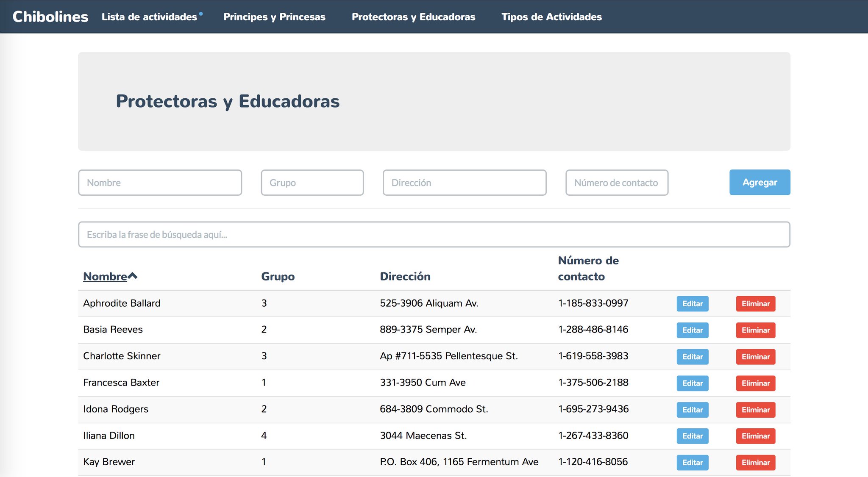Edit Kay Brewer's record
Screen dimensions: 868x477
pyautogui.click(x=692, y=463)
